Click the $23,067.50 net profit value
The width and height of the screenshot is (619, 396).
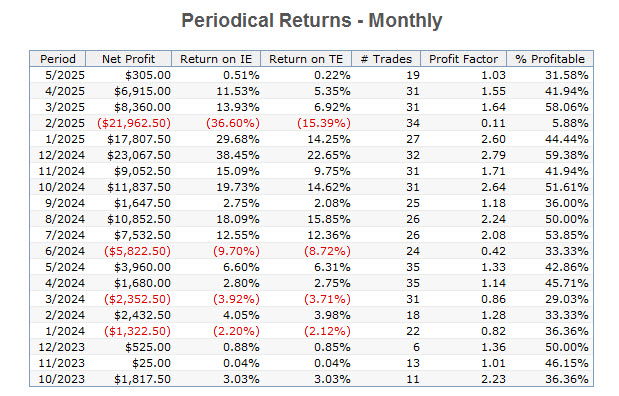pos(139,155)
